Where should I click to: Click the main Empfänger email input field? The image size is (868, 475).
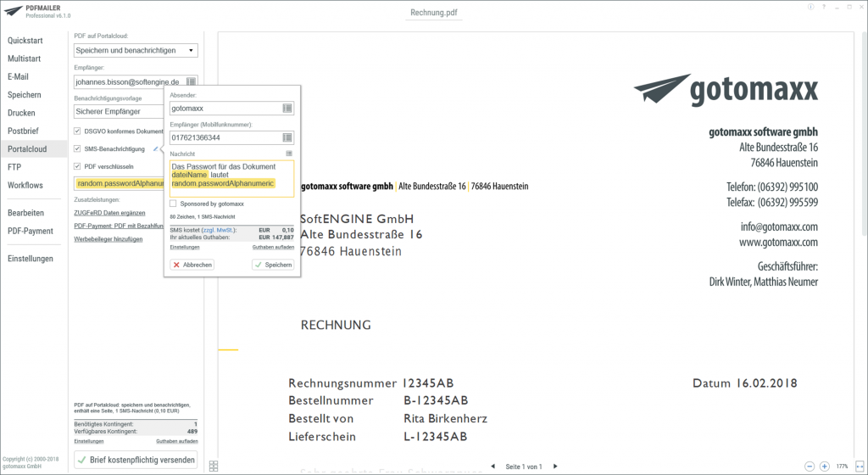click(x=130, y=82)
